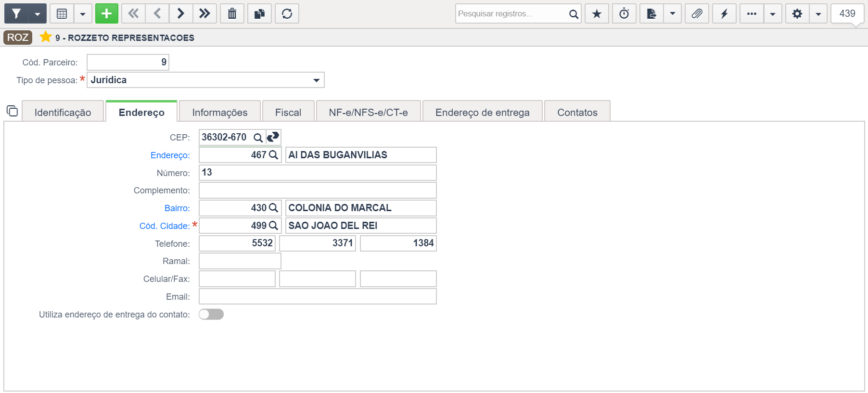Screen dimensions: 868x393
Task: Click the Pesquisar registros search field
Action: point(511,13)
